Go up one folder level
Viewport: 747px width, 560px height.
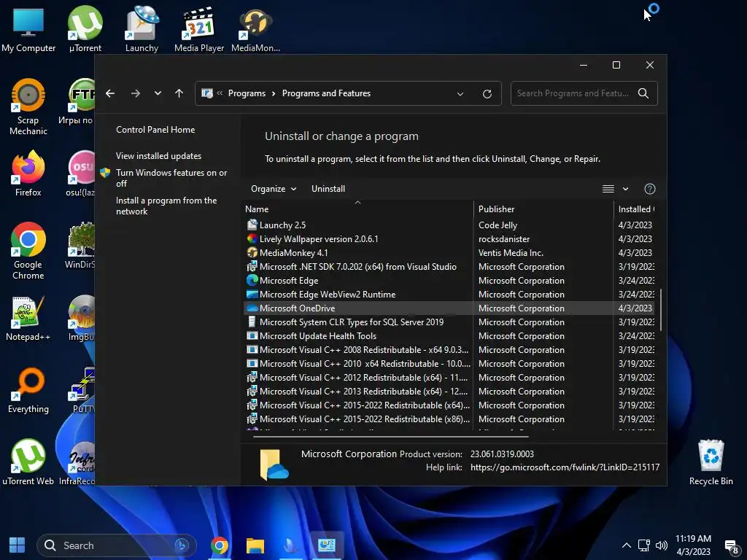(x=179, y=93)
